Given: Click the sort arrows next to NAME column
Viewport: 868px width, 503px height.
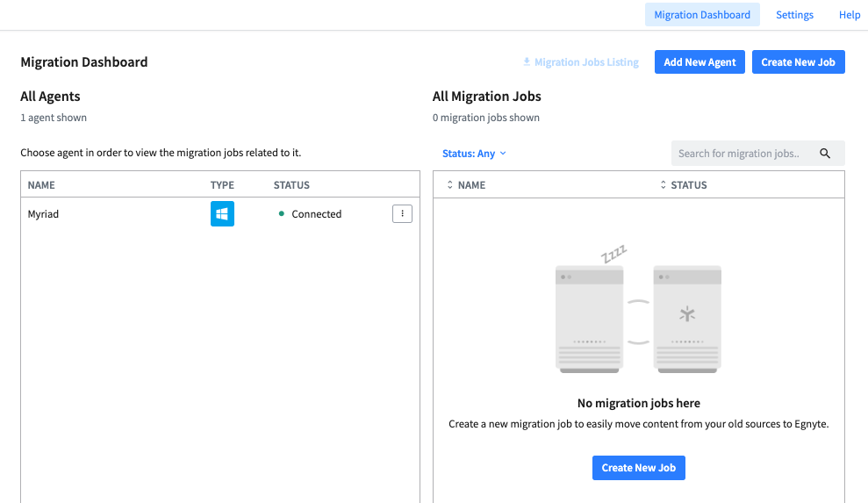Looking at the screenshot, I should (x=449, y=185).
